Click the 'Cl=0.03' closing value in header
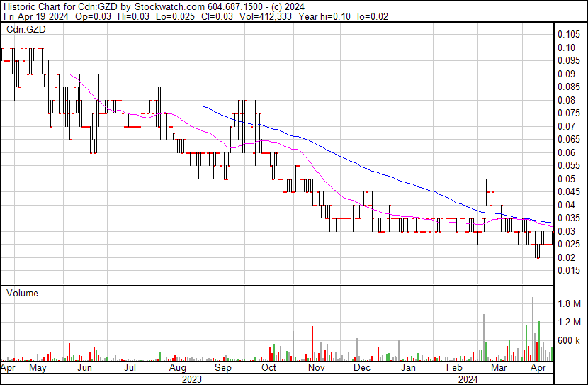Screen dimensions: 588x385 [x=216, y=16]
